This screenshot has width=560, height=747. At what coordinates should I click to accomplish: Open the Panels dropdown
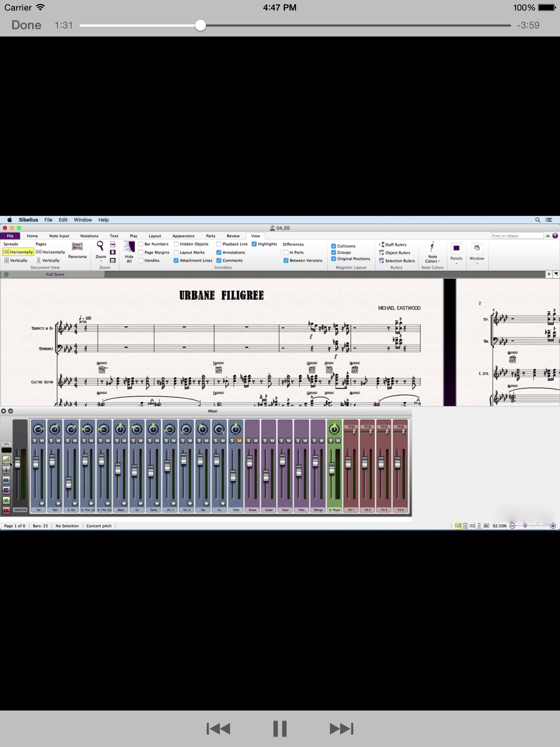(x=456, y=259)
